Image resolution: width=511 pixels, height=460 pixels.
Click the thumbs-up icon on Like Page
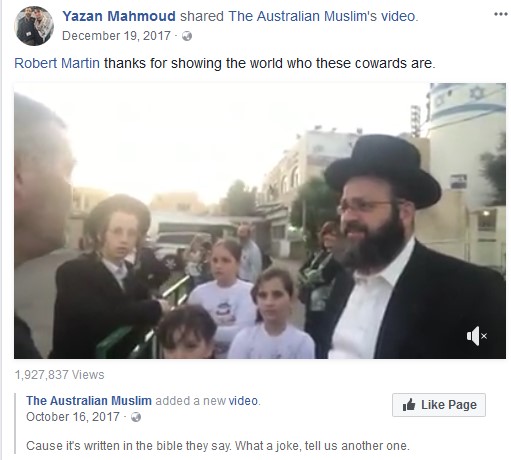(x=409, y=405)
